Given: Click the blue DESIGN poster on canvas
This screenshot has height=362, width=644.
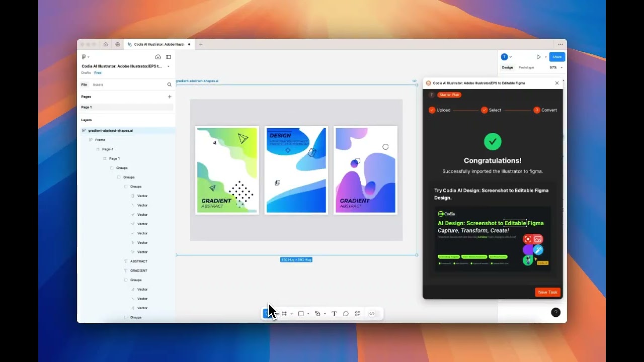Looking at the screenshot, I should [x=296, y=170].
